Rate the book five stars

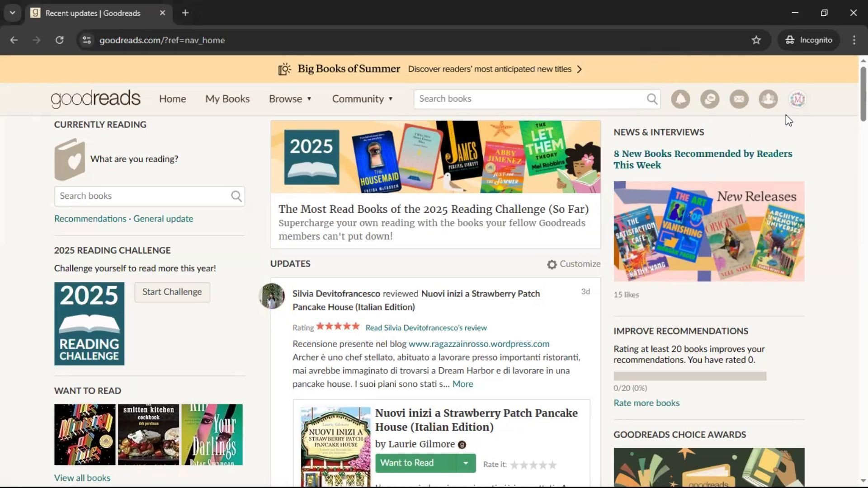(x=552, y=465)
